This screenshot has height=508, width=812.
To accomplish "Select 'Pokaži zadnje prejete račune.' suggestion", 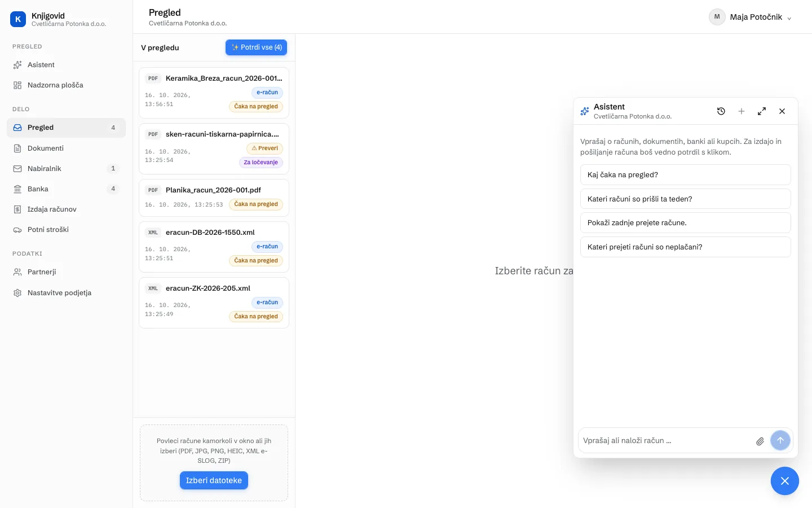I will 686,223.
